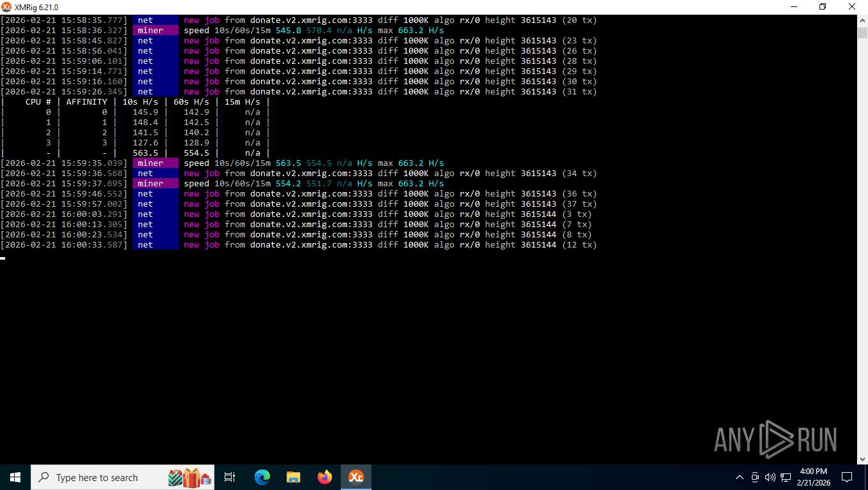The height and width of the screenshot is (490, 868).
Task: Click the gift icon in the search box
Action: (190, 477)
